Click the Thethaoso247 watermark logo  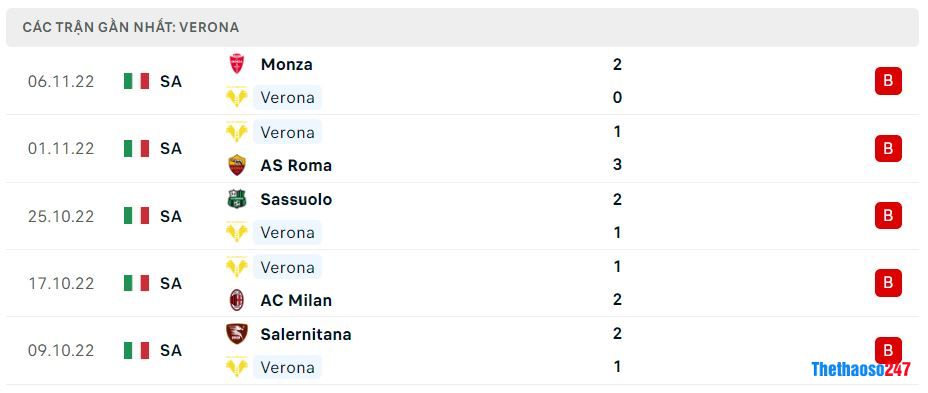[x=861, y=369]
